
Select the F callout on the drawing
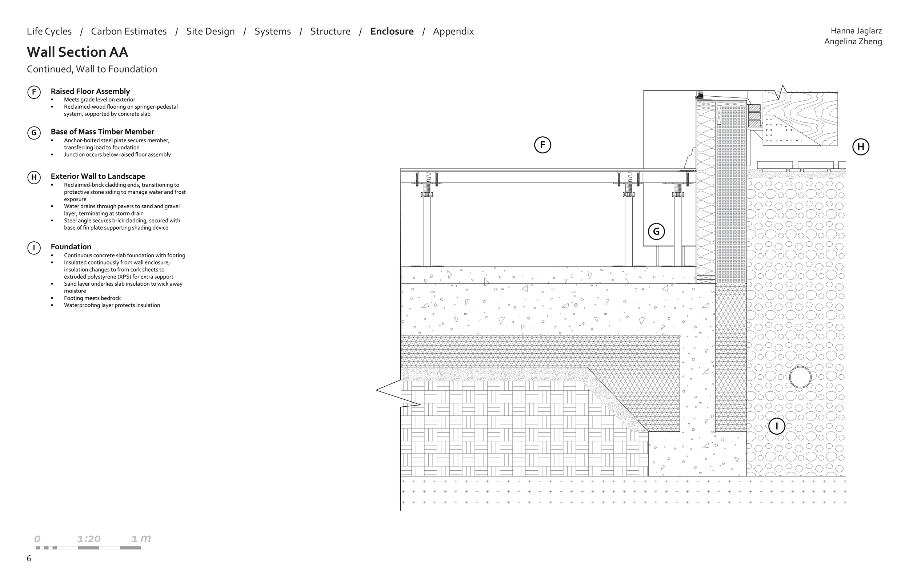pos(542,145)
